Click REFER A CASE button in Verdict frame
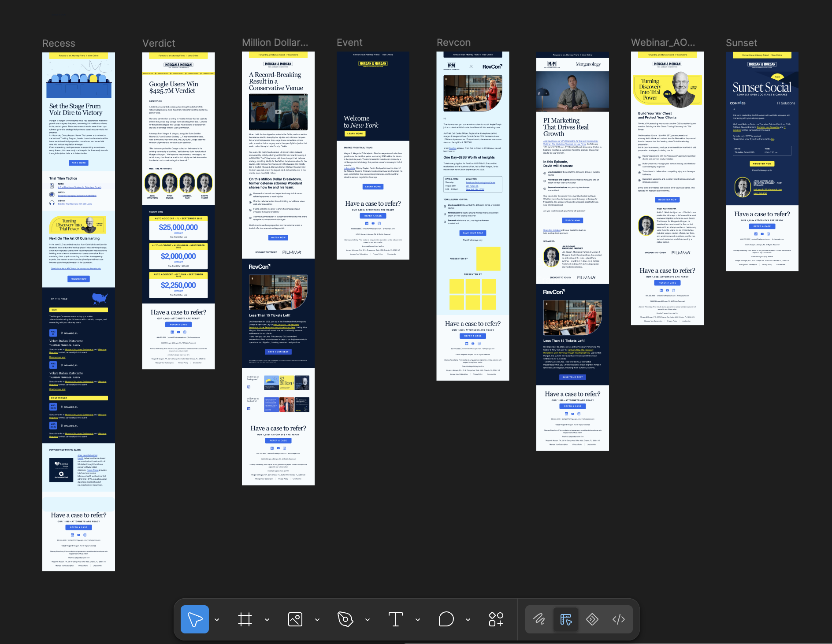Screen dimensions: 832x644 [x=178, y=324]
